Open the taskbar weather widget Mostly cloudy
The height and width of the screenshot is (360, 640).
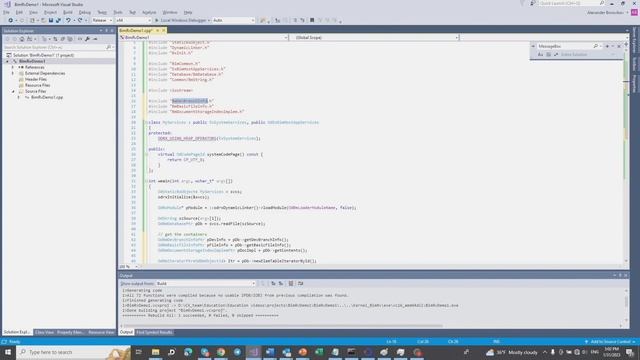tap(512, 352)
